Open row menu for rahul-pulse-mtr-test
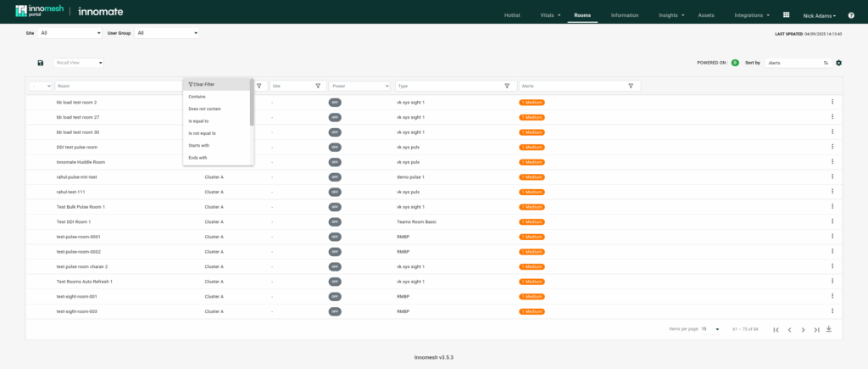 coord(832,176)
